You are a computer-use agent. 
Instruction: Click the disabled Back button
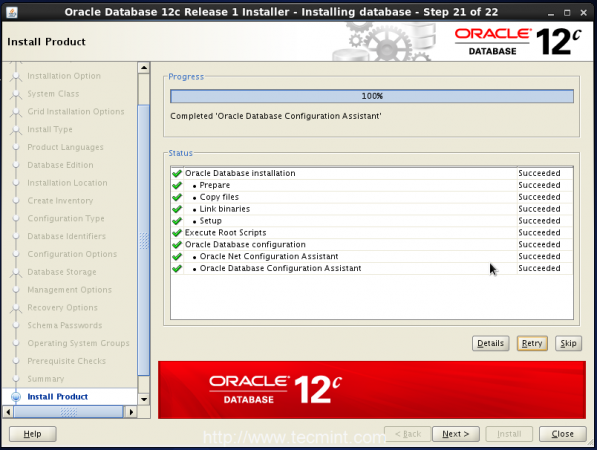pos(408,434)
